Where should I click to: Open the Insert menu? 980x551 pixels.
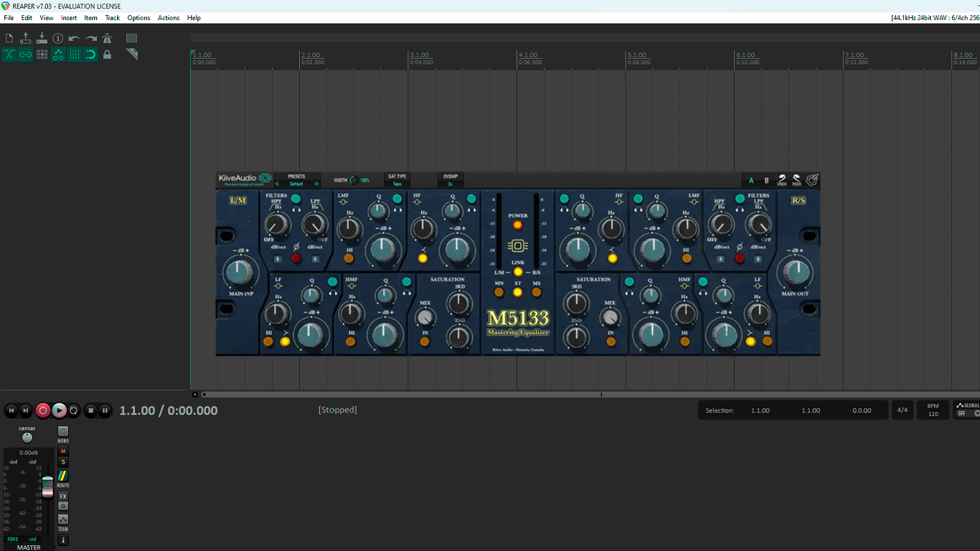pos(69,18)
